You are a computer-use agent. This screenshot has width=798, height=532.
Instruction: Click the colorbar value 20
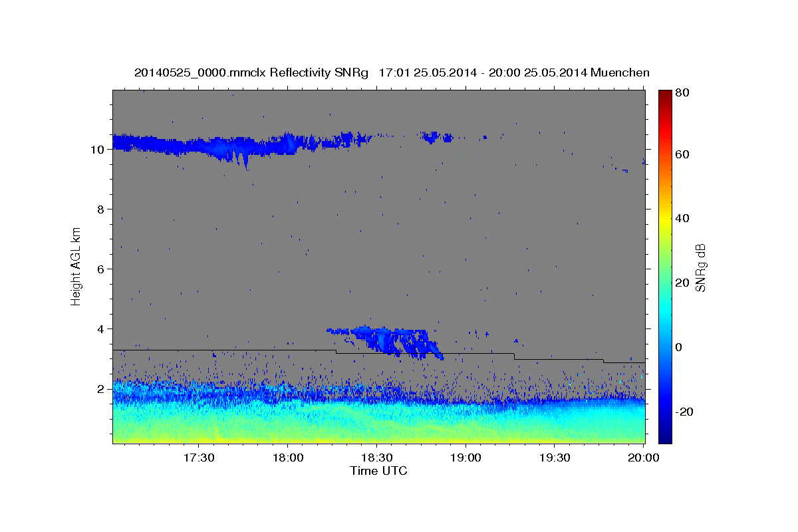682,283
